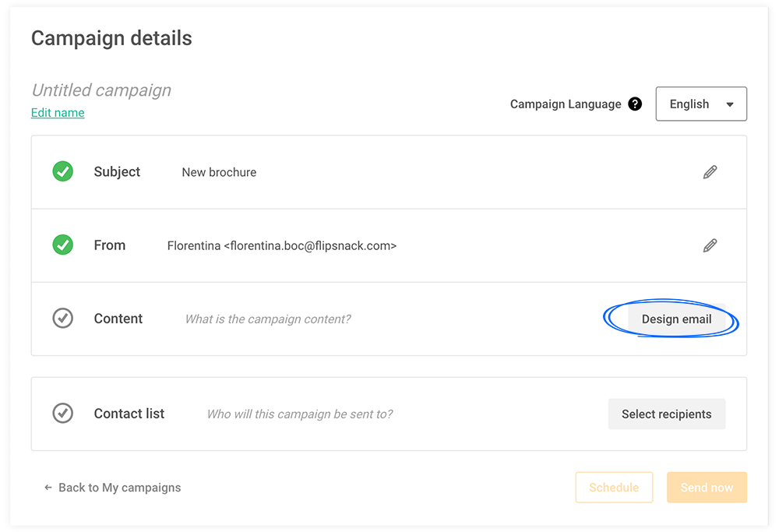Screen dimensions: 779x532
Task: Open the Campaign details section header
Action: point(111,37)
